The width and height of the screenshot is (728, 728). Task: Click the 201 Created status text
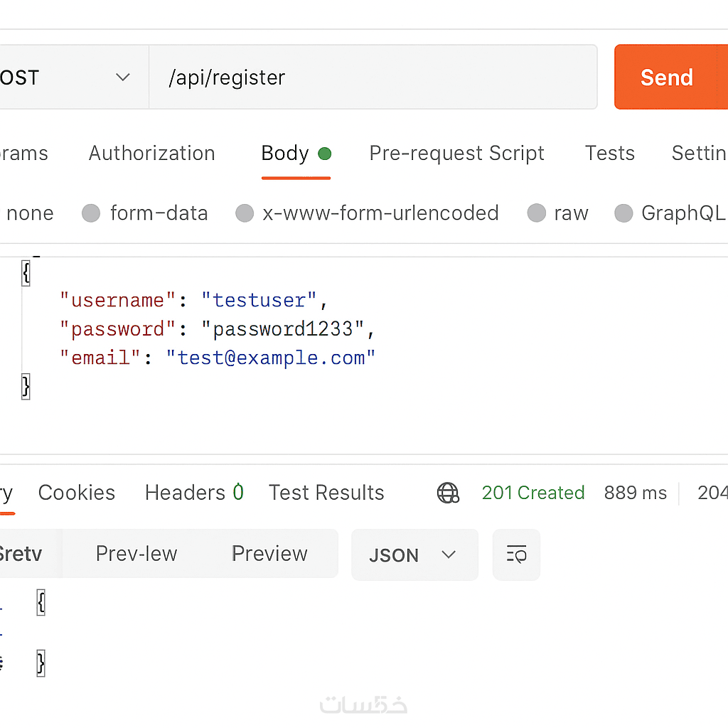click(533, 493)
